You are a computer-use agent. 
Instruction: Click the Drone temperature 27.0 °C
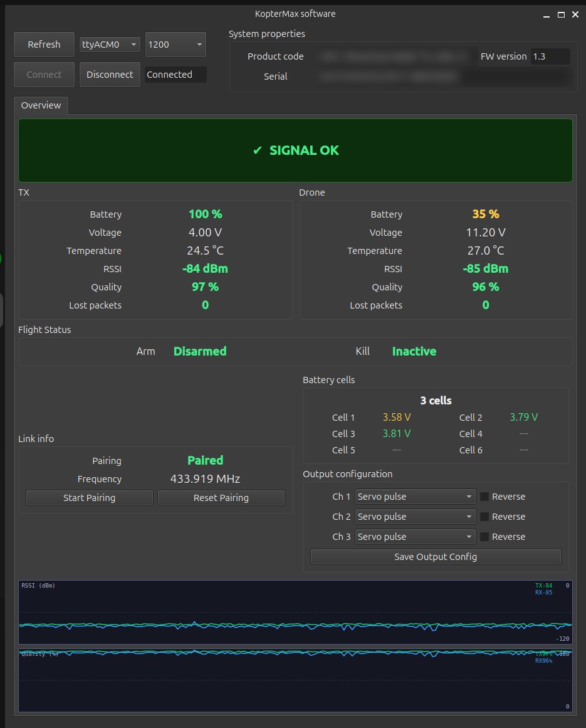486,251
